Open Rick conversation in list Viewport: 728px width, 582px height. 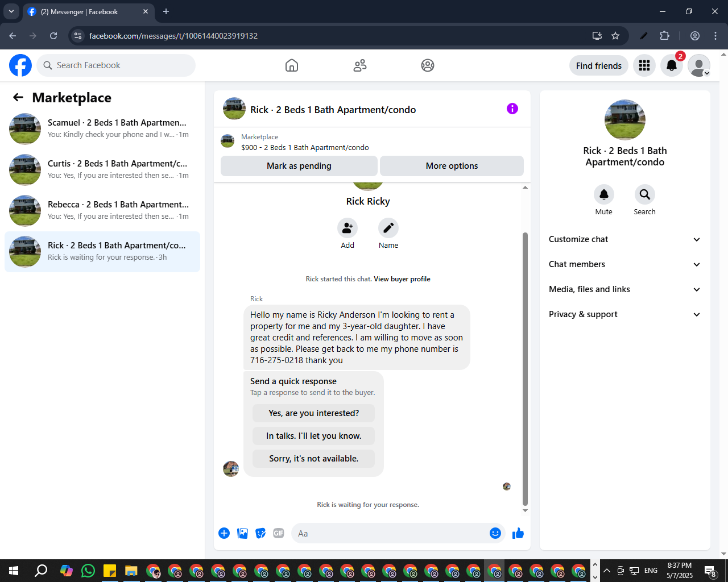coord(102,252)
